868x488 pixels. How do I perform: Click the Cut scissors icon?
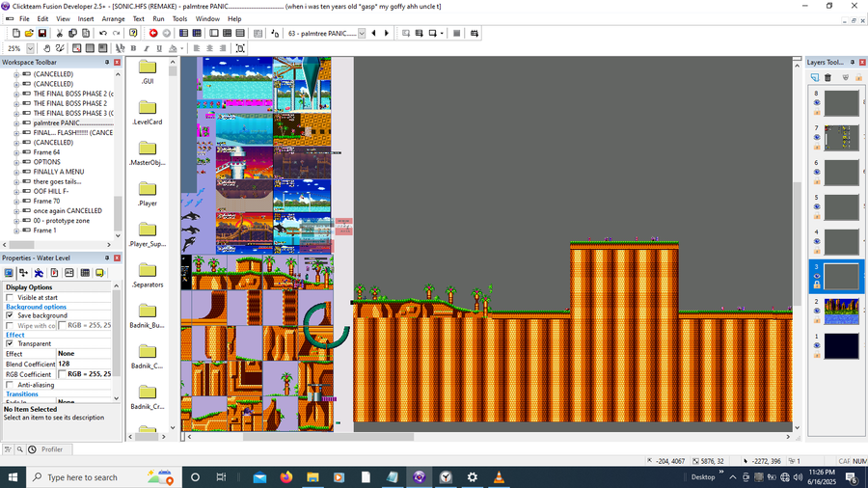point(59,33)
